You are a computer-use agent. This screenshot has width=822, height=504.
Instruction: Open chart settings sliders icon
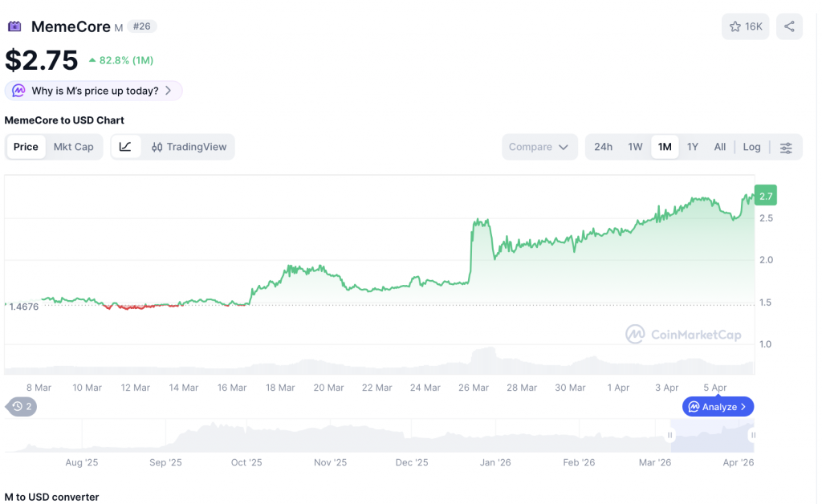pos(786,148)
